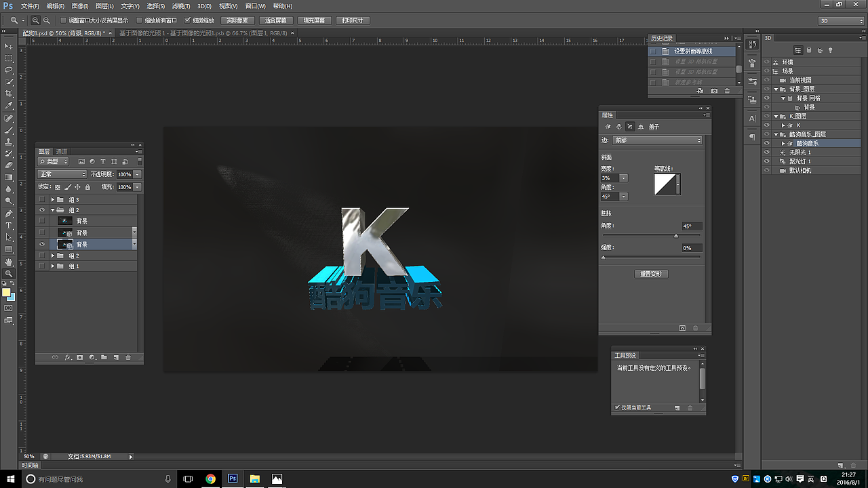Open the 图像(I) menu
This screenshot has height=488, width=868.
coord(80,6)
